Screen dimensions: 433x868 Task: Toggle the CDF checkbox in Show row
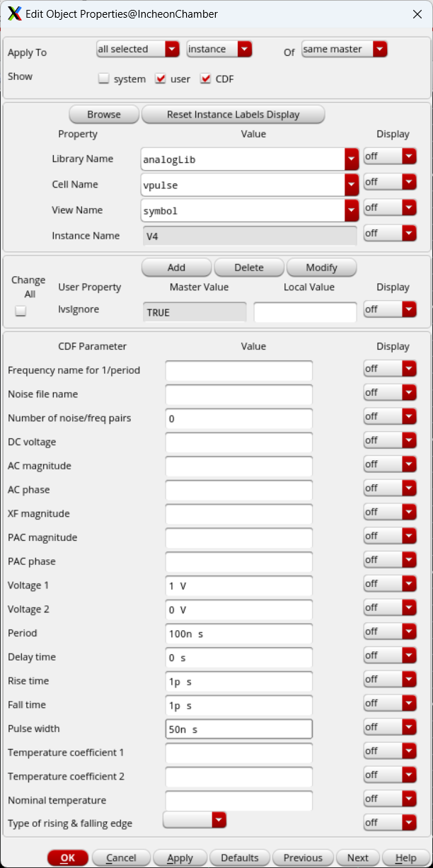[x=206, y=79]
